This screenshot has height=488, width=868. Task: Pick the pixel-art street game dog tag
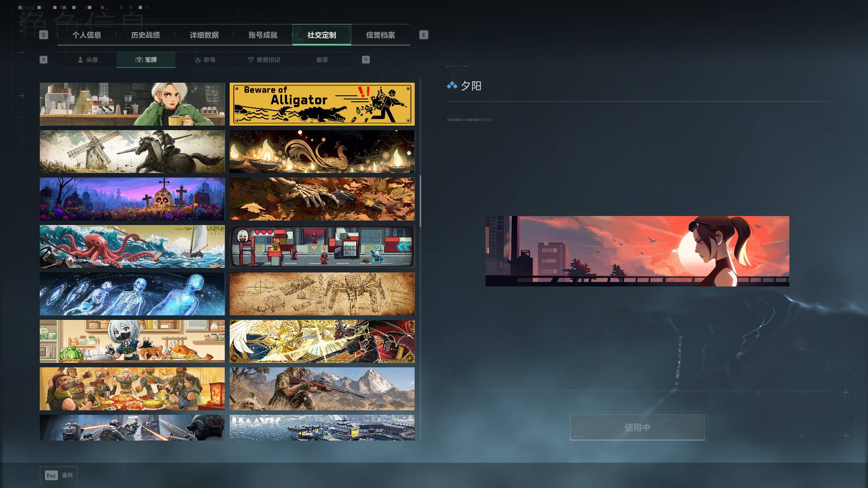click(x=322, y=246)
